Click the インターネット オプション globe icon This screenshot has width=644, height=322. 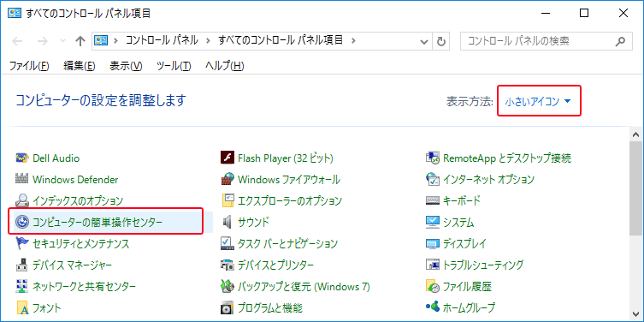click(433, 179)
